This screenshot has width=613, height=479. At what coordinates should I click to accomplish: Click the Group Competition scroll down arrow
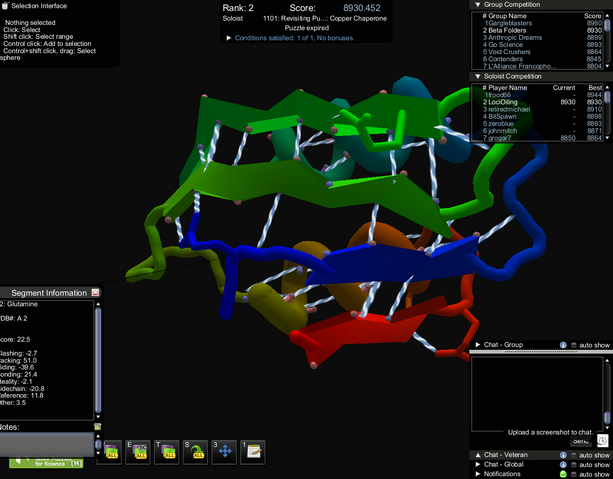[607, 66]
